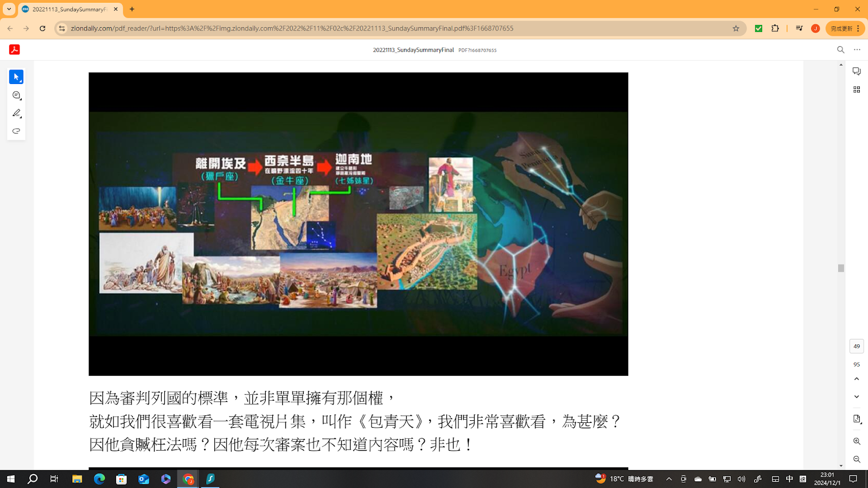
Task: Show the comments panel
Action: tap(857, 71)
